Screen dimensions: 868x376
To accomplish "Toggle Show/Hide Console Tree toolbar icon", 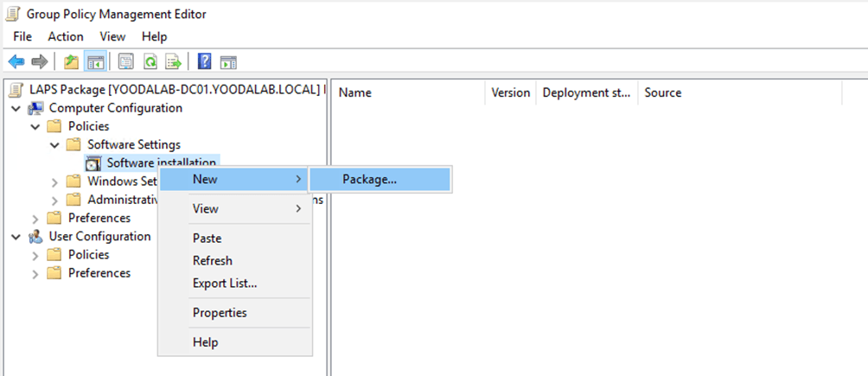I will coord(94,61).
